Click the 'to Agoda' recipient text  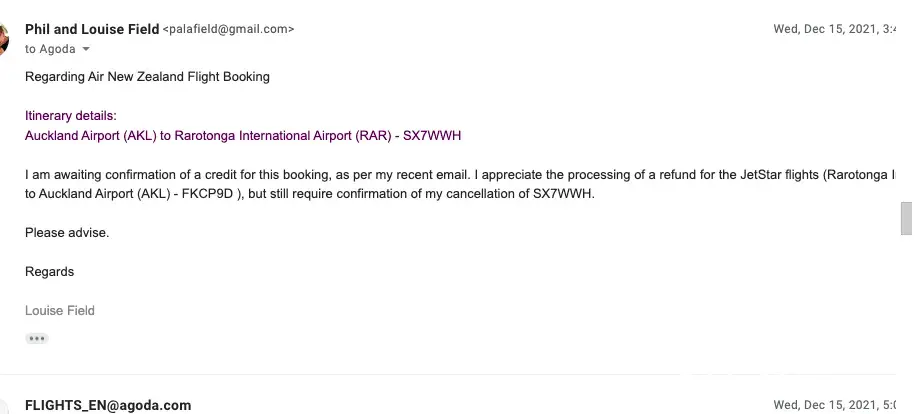click(44, 49)
